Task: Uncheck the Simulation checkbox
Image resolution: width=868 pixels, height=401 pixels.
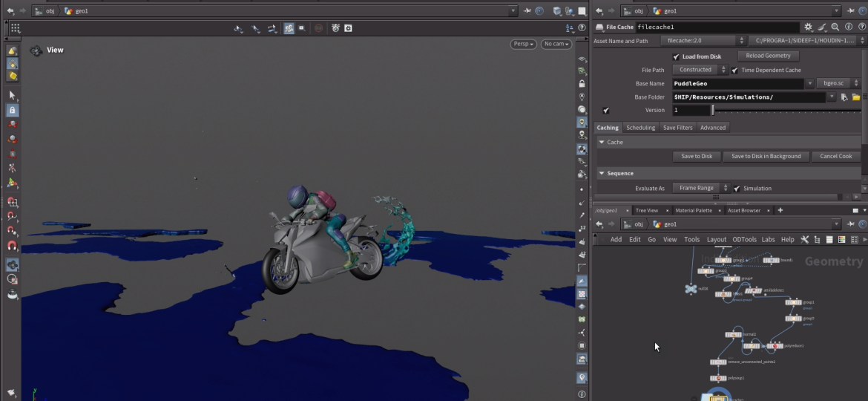Action: pyautogui.click(x=737, y=189)
